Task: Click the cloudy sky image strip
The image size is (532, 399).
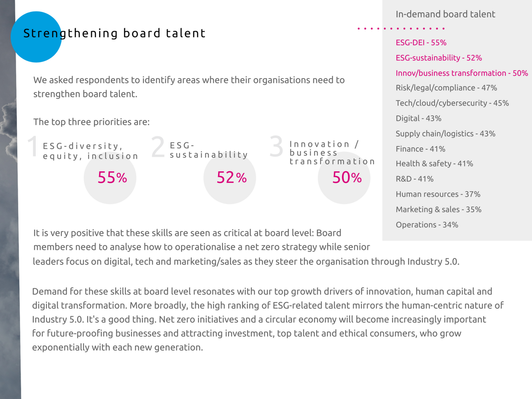Action: point(9,250)
